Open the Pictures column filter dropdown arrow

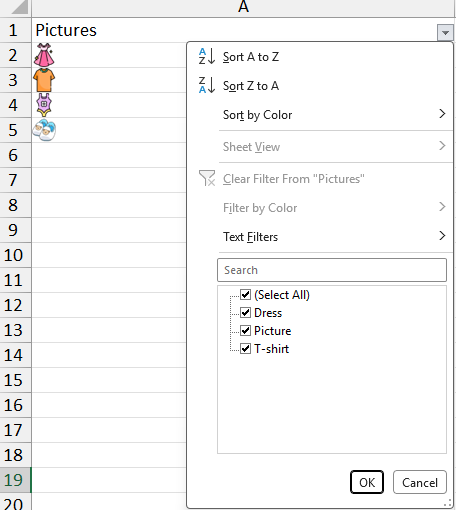445,33
